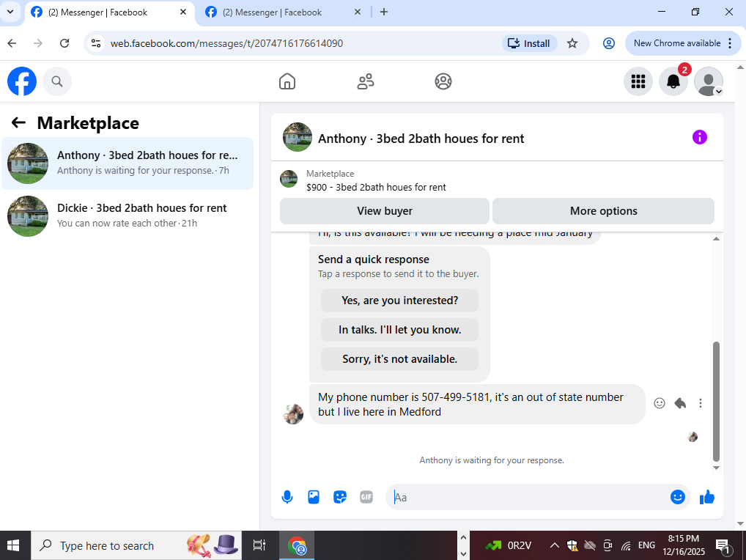Open the ENG language indicator

[x=646, y=545]
